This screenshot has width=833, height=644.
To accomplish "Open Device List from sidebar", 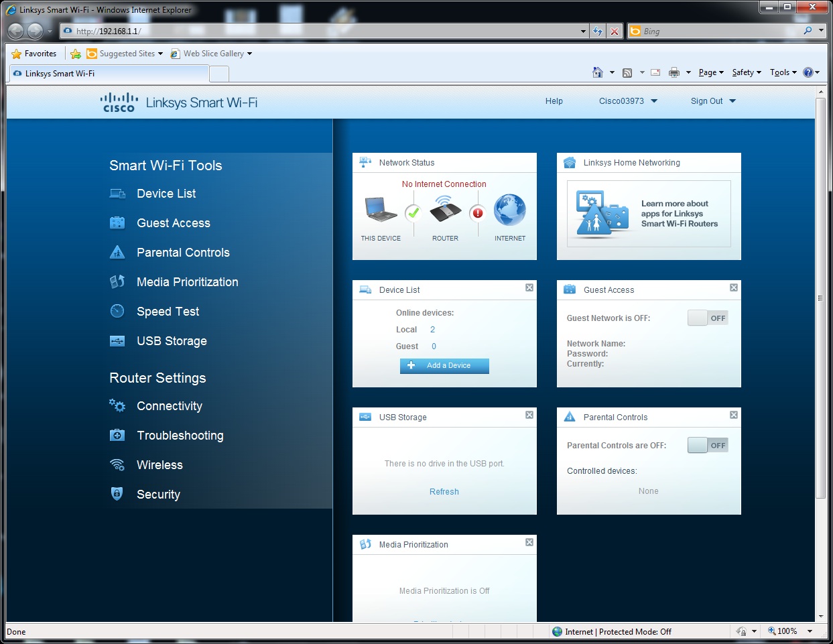I will 166,194.
